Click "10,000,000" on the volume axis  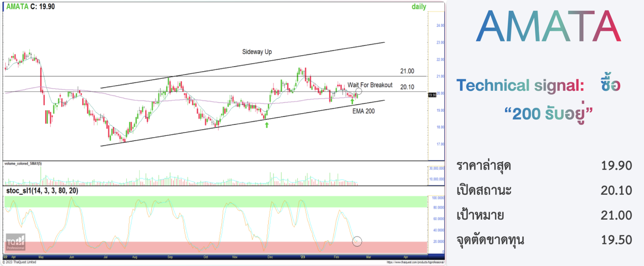coord(437,179)
